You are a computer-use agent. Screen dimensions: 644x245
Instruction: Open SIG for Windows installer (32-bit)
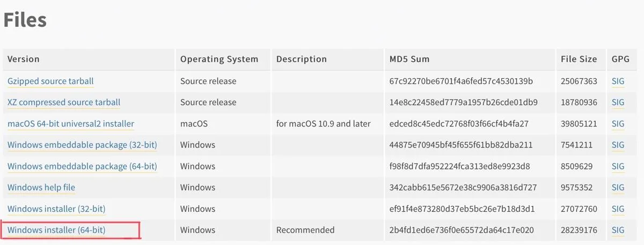pos(618,209)
